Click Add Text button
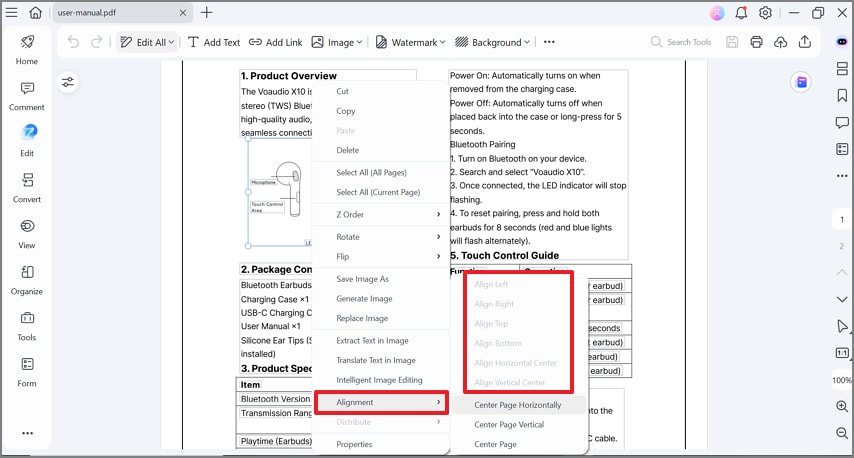 point(214,42)
